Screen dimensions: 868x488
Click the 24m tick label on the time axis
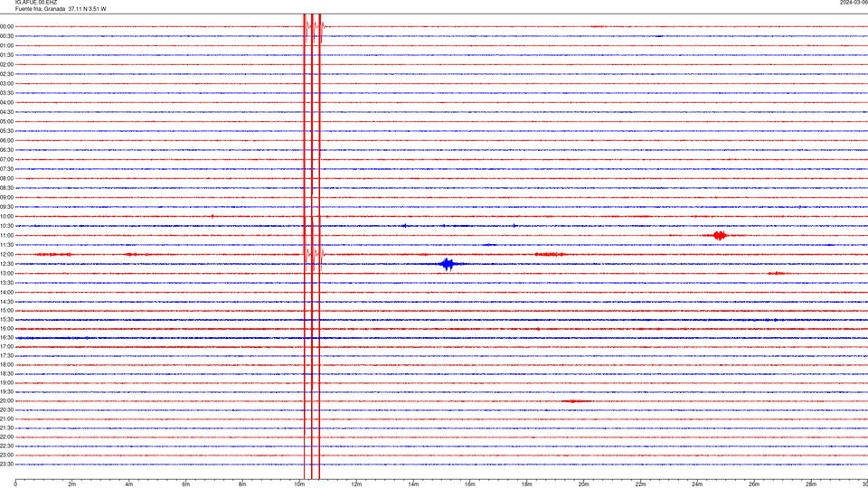click(x=697, y=484)
